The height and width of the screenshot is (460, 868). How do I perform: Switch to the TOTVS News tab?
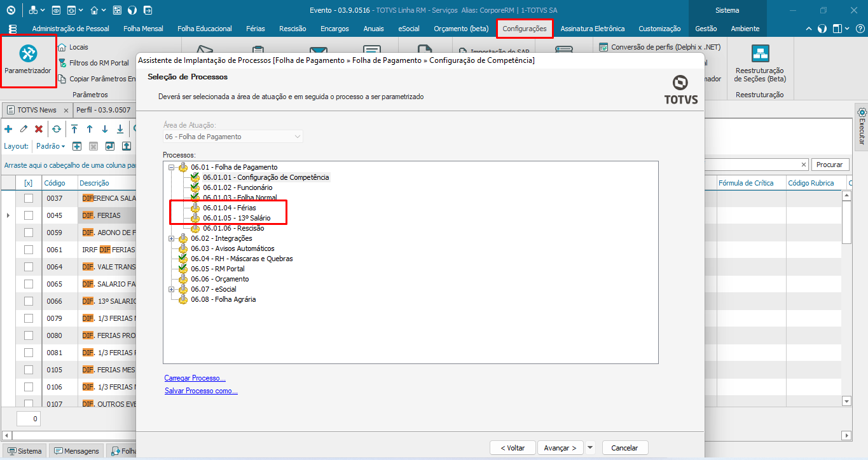pyautogui.click(x=37, y=110)
